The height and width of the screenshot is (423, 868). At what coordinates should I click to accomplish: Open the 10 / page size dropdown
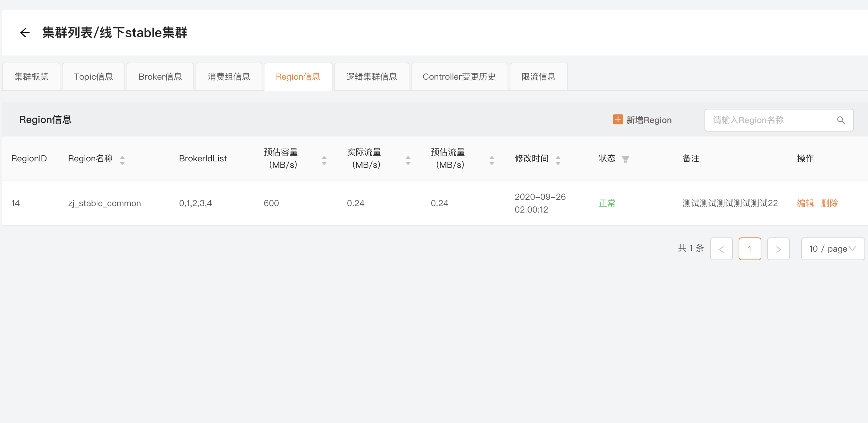[832, 249]
